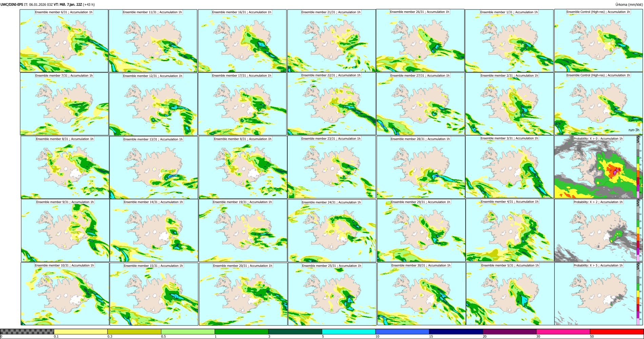Click the 'Úrkoma (mm/klst)' unit label
This screenshot has width=644, height=339.
(628, 4)
